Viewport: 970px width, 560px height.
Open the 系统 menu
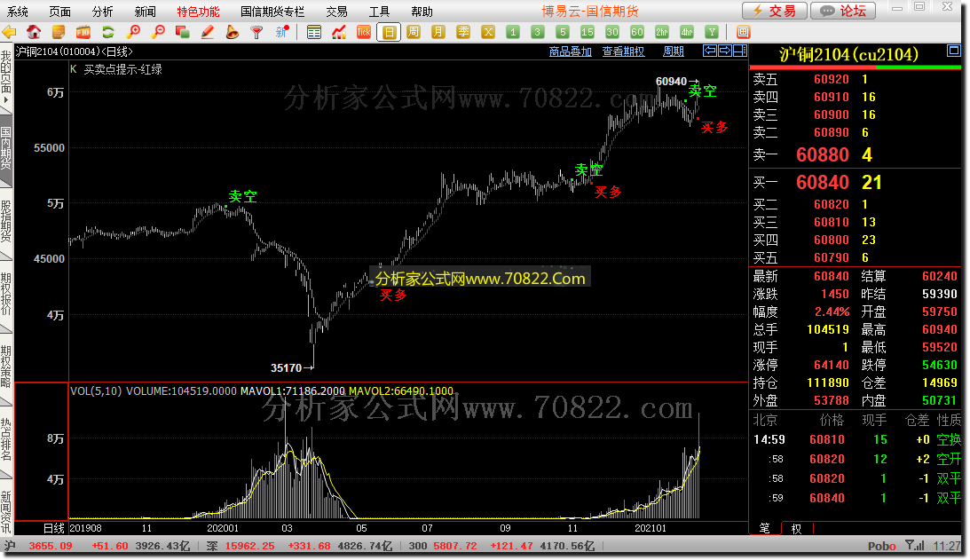pyautogui.click(x=18, y=12)
